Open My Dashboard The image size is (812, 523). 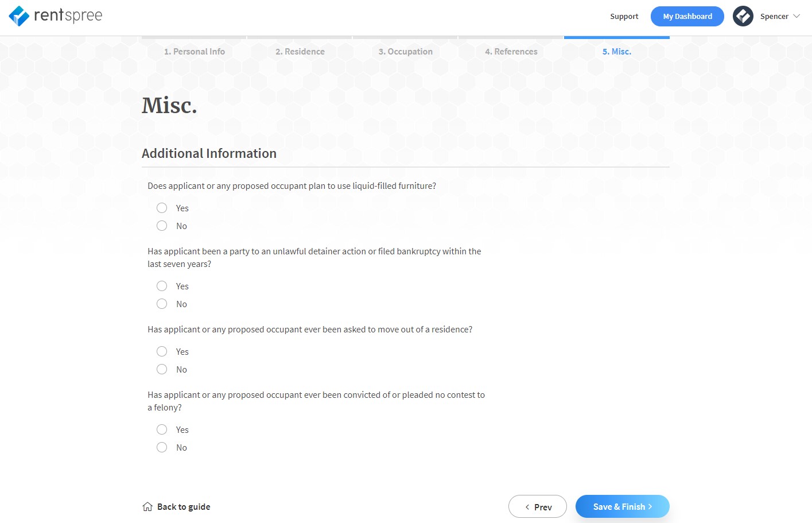[x=687, y=16]
